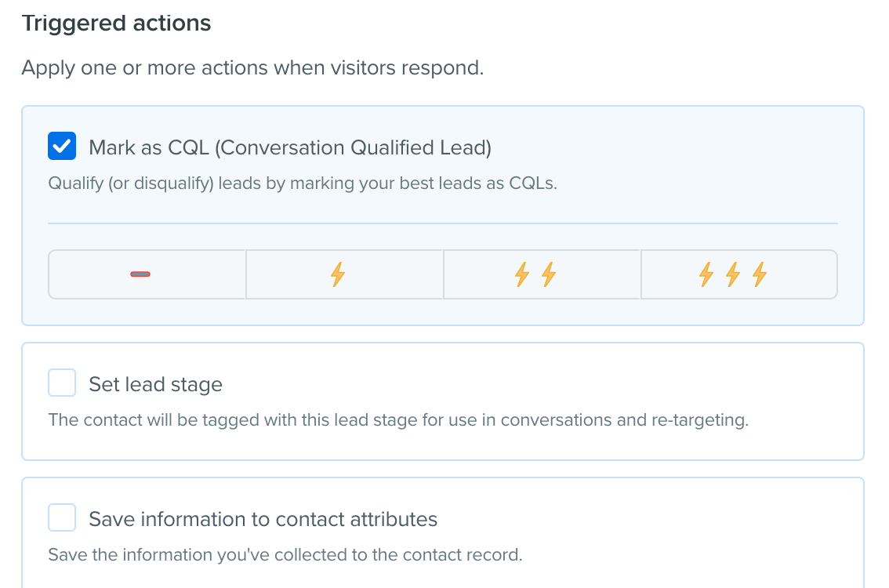Click the Qualify (or disqualify) leads description

(x=303, y=183)
